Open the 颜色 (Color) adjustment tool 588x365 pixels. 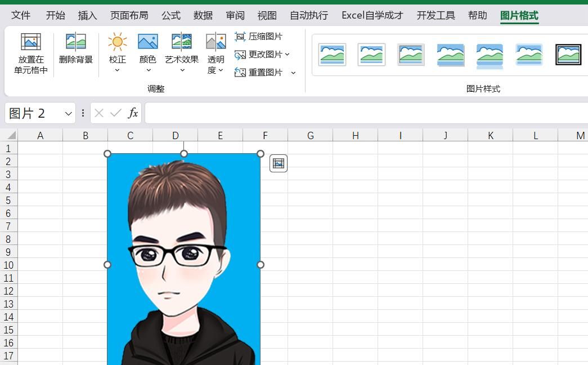click(147, 43)
